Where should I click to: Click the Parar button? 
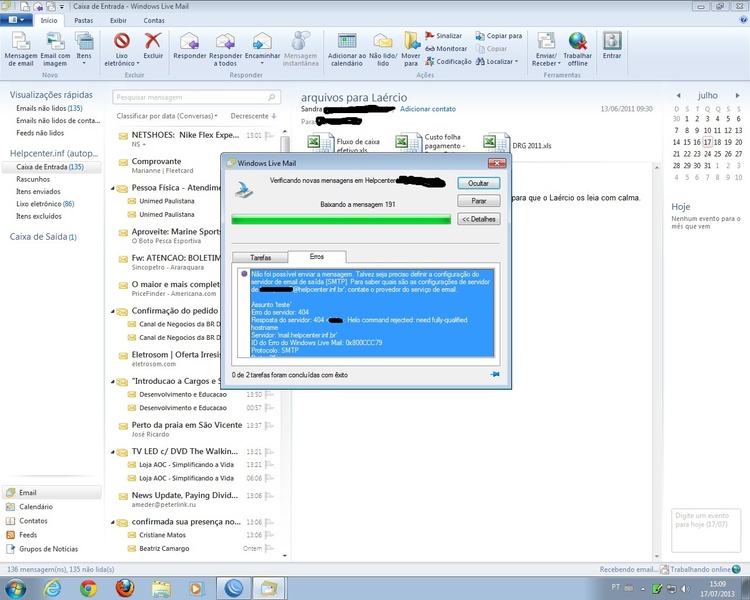pos(478,201)
